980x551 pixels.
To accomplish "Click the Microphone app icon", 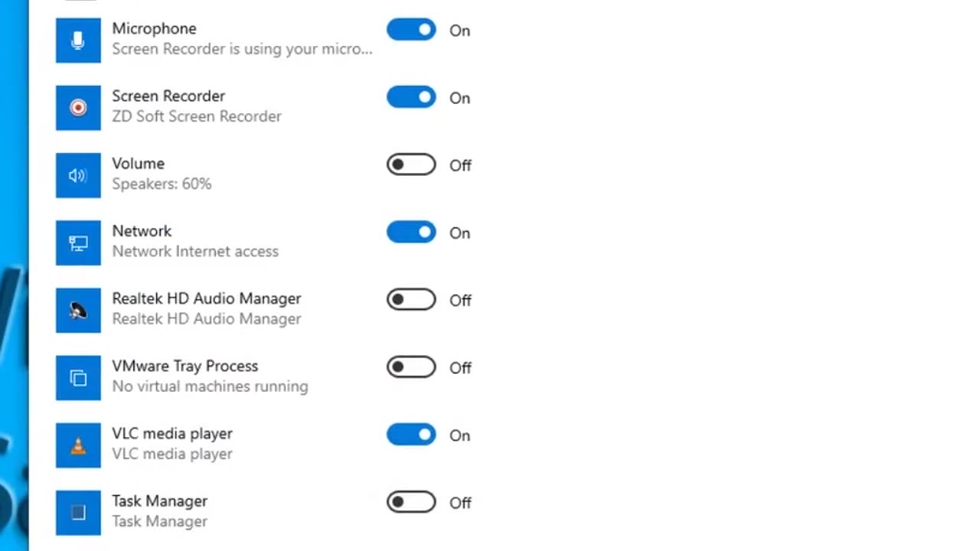I will [x=78, y=41].
